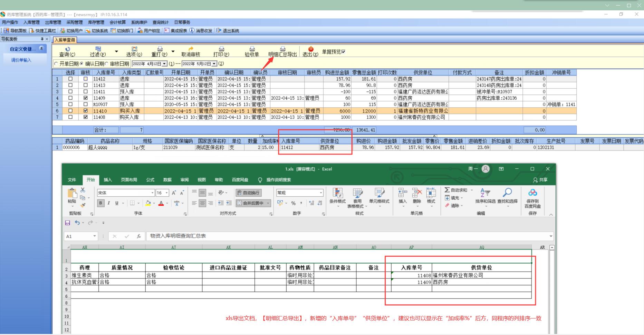Image resolution: width=644 pixels, height=335 pixels.
Task: Open the 库存管理 menu
Action: 96,22
